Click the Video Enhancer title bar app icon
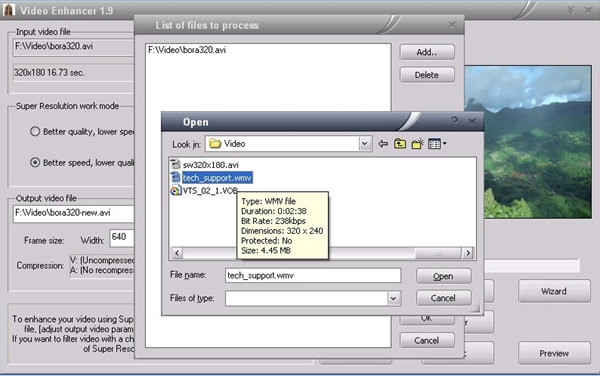This screenshot has height=376, width=600. click(8, 10)
